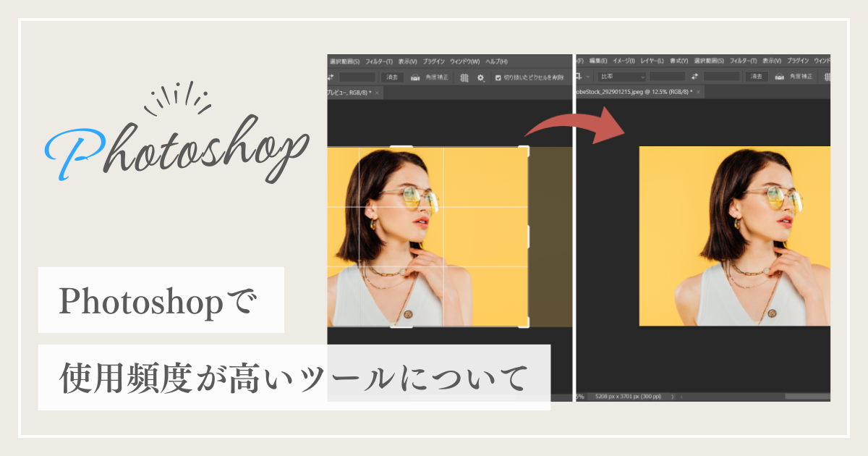Screen dimensions: 868x456
Task: Open ヘルプ(H) menu in left Photoshop window
Action: pyautogui.click(x=497, y=62)
